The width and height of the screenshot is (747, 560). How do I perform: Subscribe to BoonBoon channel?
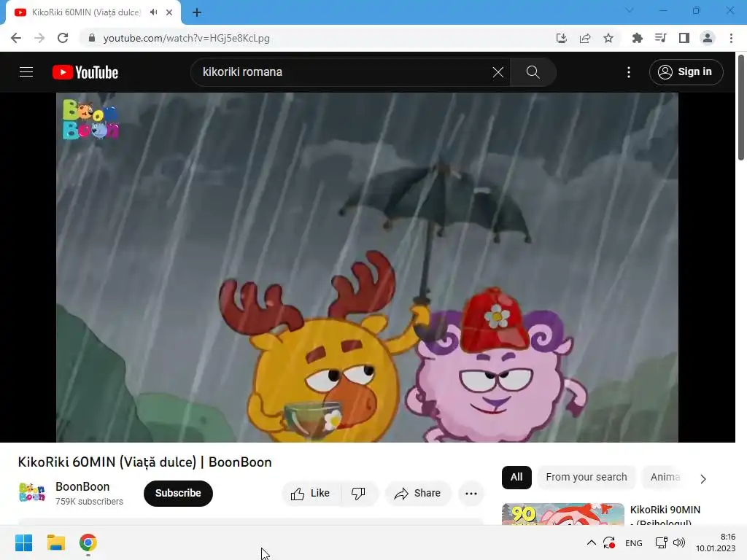click(x=178, y=494)
